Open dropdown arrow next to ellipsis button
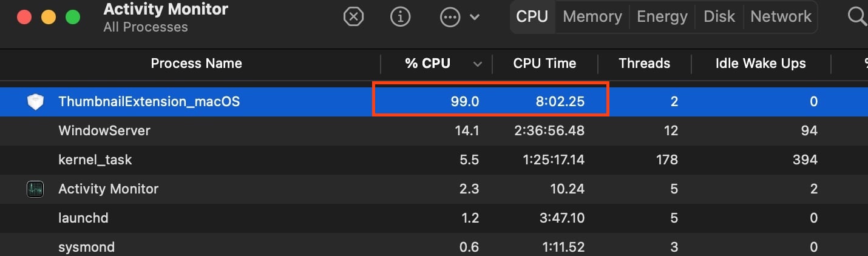This screenshot has width=868, height=256. click(475, 17)
